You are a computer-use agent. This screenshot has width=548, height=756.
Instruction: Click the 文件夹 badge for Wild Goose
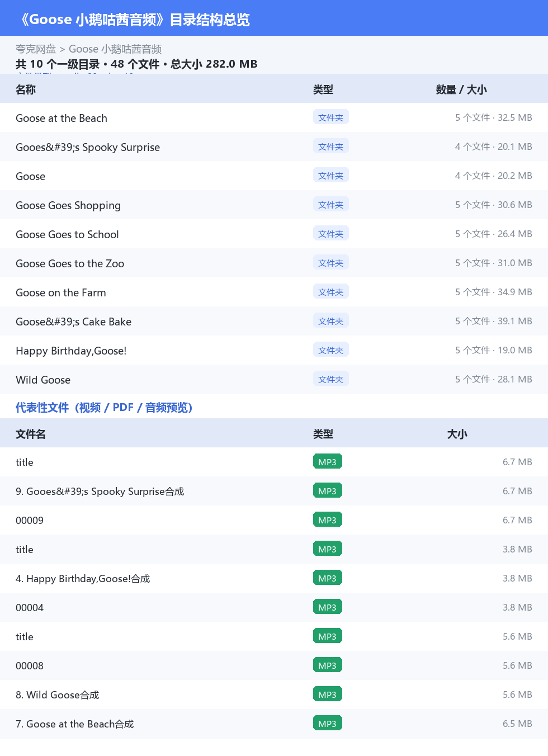(331, 379)
